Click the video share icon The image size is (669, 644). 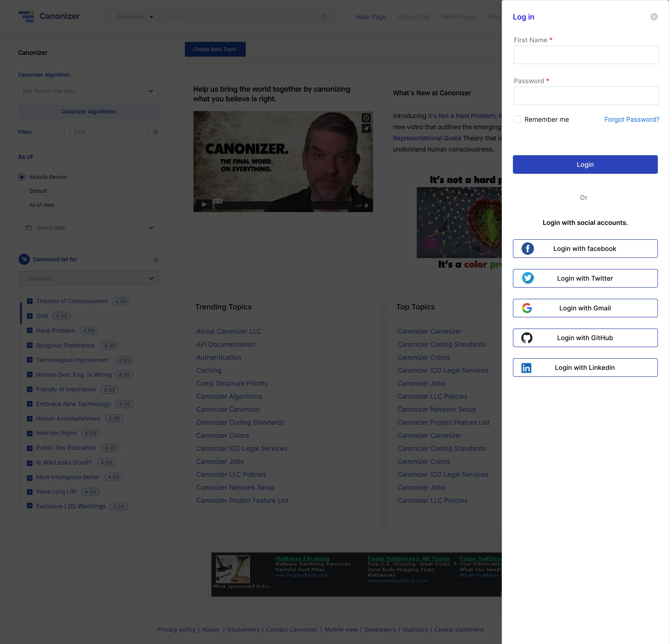[x=366, y=129]
